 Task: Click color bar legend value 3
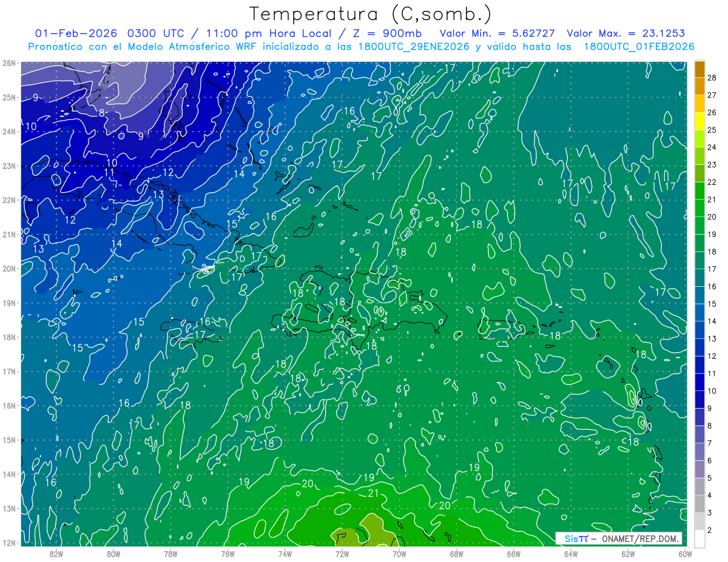(x=710, y=513)
